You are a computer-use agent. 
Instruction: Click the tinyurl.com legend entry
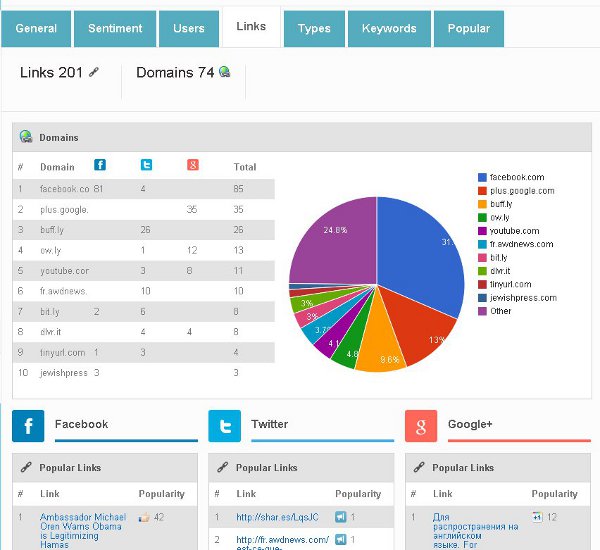tap(505, 284)
